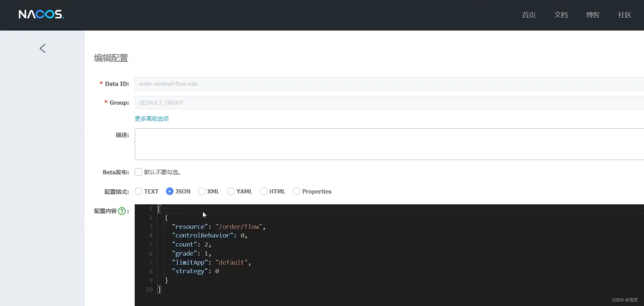The image size is (644, 306).
Task: Select TEXT format radio button
Action: [139, 191]
